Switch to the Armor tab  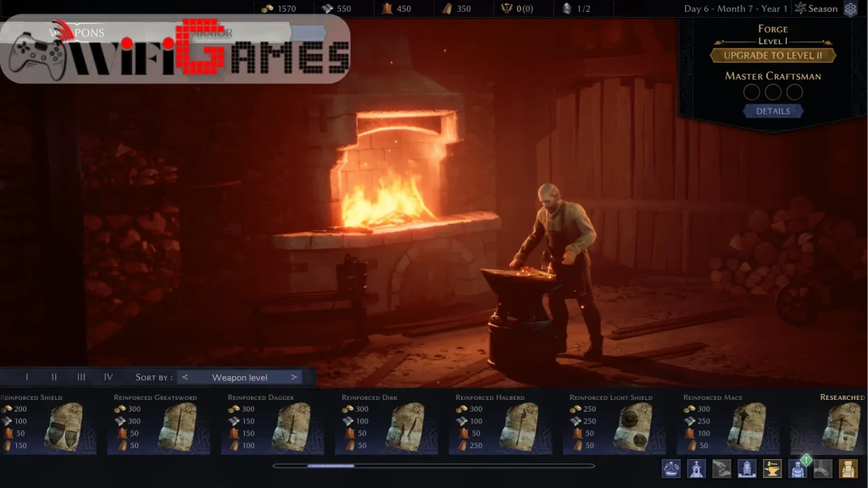pos(210,33)
